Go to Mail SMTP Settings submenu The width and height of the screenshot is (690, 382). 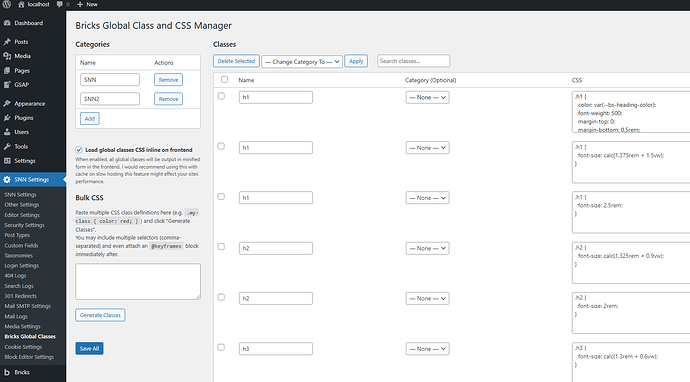pos(27,306)
